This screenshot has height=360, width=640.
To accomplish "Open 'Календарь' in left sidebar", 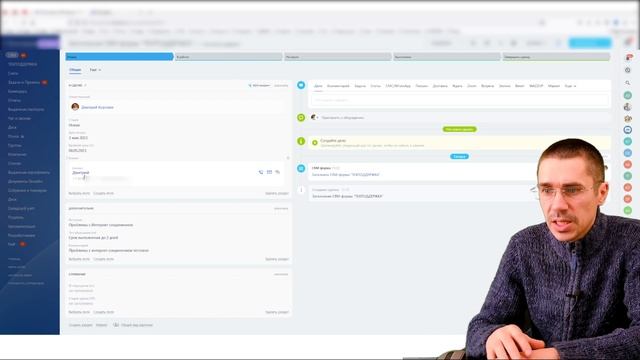I will (18, 91).
